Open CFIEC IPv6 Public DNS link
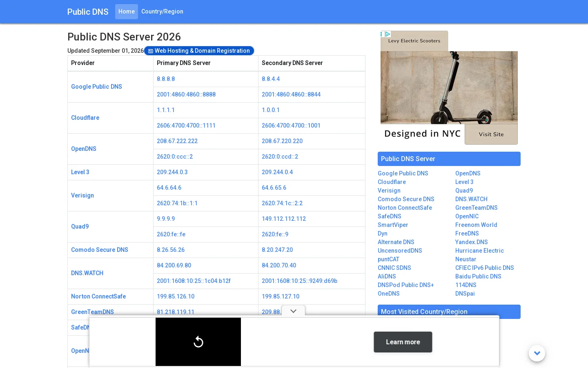This screenshot has height=368, width=588. coord(485,268)
